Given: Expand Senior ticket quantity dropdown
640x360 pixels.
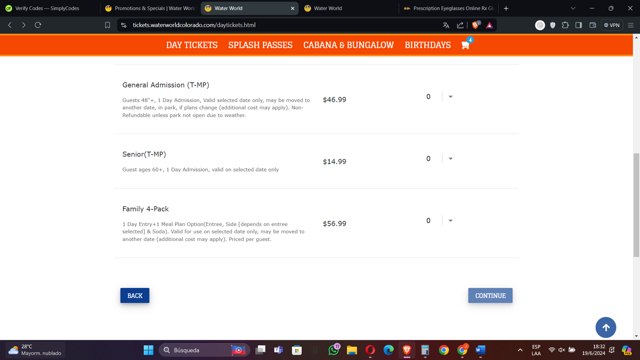Looking at the screenshot, I should pyautogui.click(x=451, y=159).
